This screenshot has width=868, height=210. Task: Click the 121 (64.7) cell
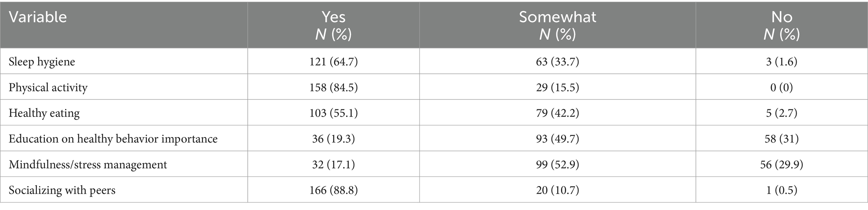click(333, 62)
